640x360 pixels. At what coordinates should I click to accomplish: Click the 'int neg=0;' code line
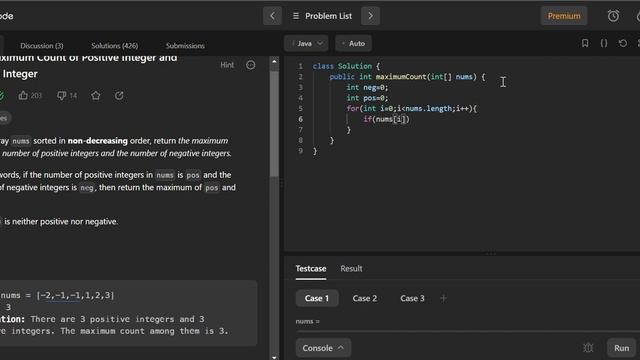(x=367, y=87)
